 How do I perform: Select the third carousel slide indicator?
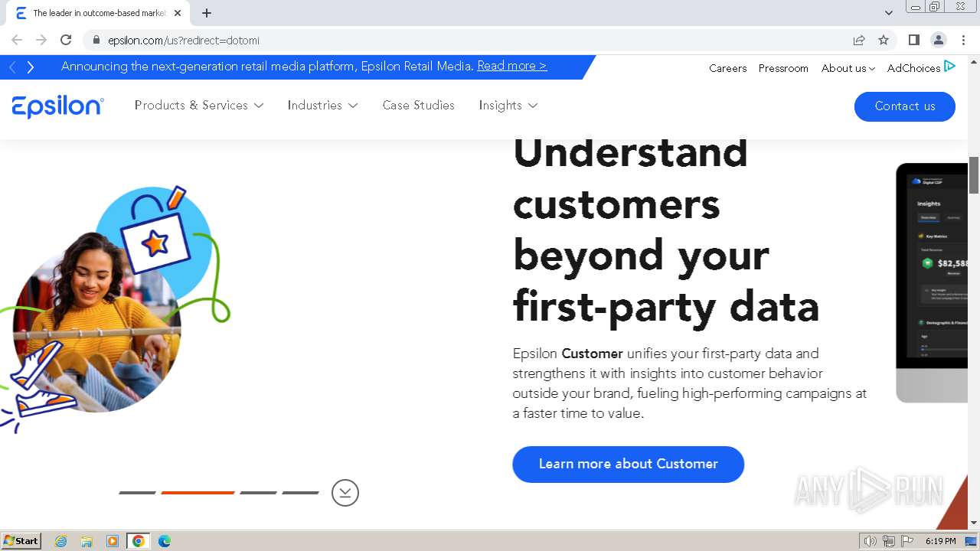click(258, 493)
